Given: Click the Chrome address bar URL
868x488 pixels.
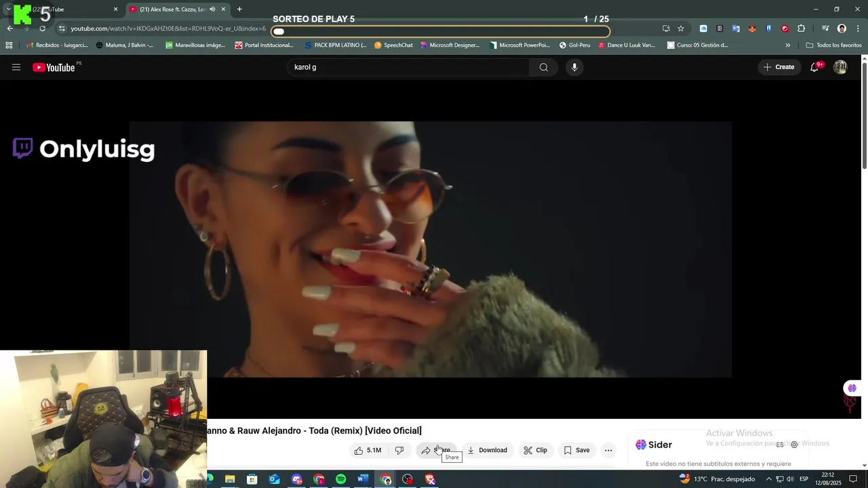Looking at the screenshot, I should pos(168,28).
